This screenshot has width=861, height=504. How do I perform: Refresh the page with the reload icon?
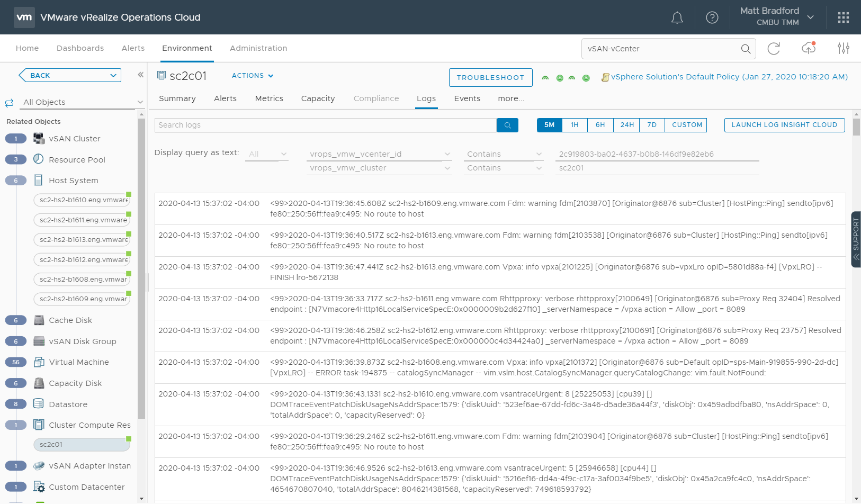[774, 49]
